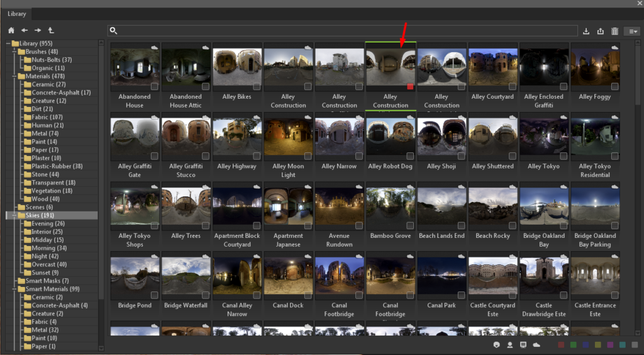Click the download/import icon
644x355 pixels.
click(586, 31)
